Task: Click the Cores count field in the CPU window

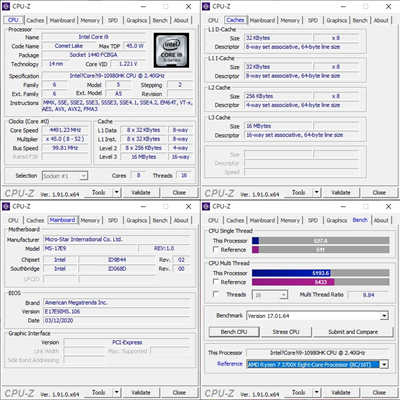Action: tap(138, 175)
